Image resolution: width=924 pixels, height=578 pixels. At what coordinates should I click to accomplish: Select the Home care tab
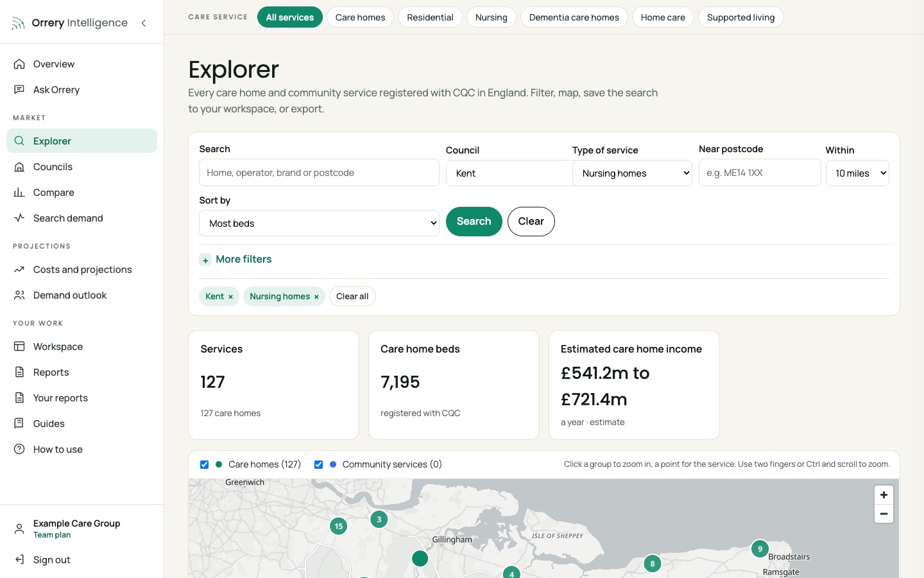point(663,17)
